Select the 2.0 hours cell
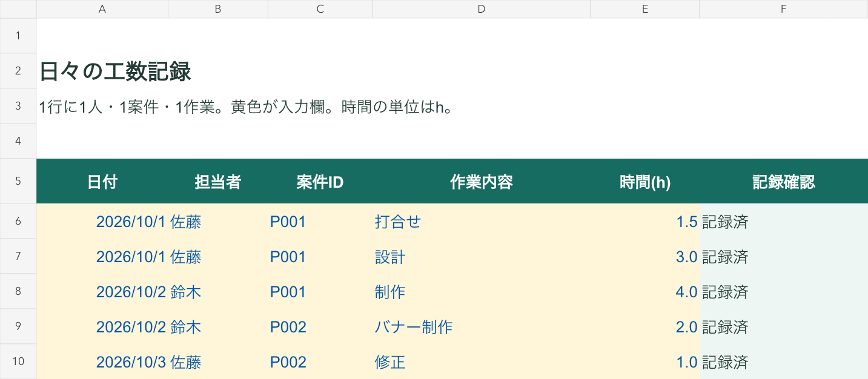868x379 pixels. tap(645, 326)
